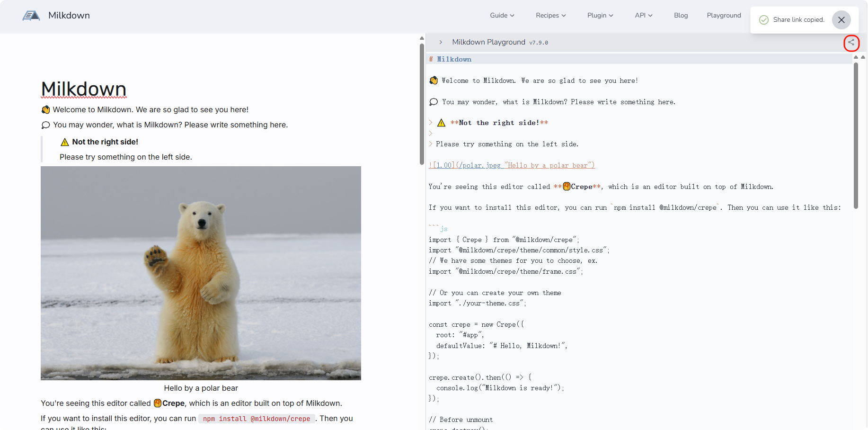Click 'Welcome to Milkdown' sentence in the editor
The height and width of the screenshot is (430, 868).
(x=151, y=110)
